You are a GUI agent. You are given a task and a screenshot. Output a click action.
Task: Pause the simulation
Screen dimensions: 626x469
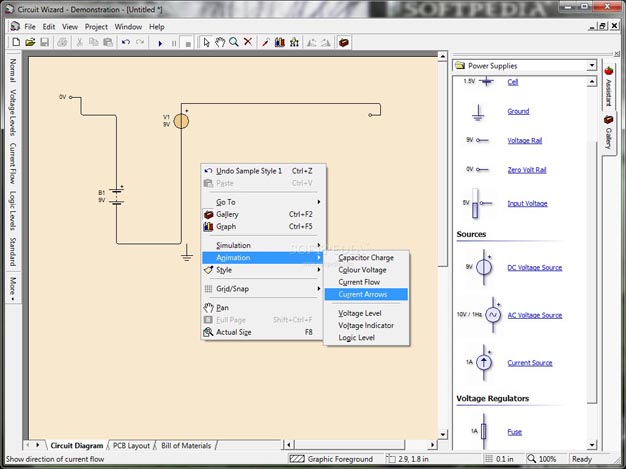coord(174,43)
